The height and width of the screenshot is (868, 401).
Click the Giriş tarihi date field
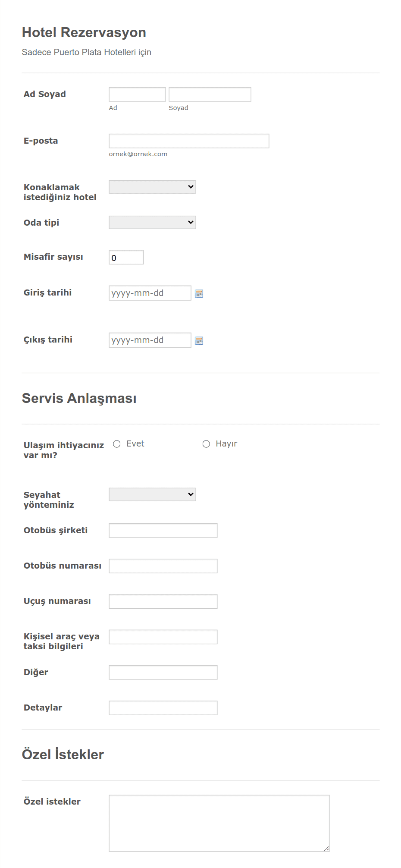(x=150, y=293)
